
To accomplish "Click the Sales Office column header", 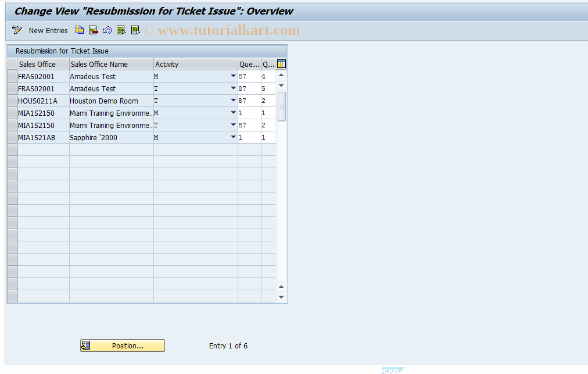I will 43,64.
